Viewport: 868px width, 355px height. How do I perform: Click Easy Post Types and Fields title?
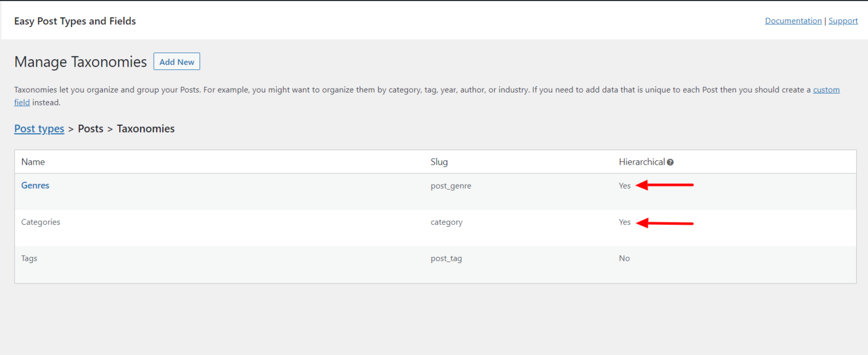[x=75, y=21]
